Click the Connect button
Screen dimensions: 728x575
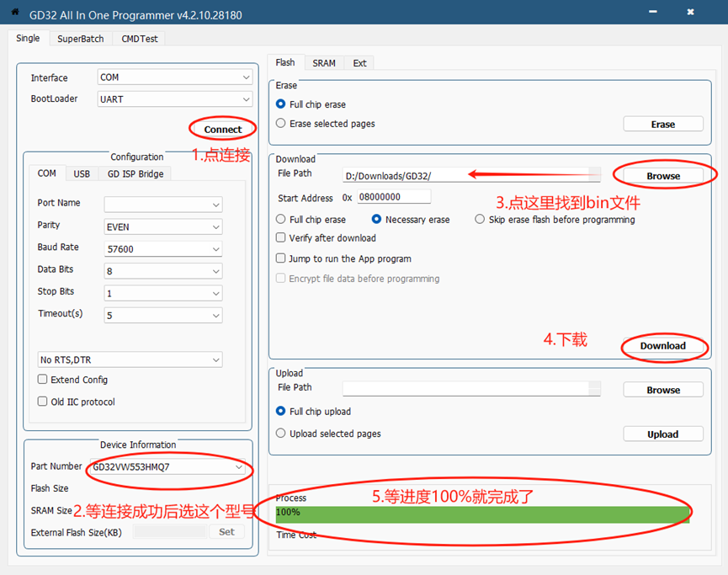222,130
